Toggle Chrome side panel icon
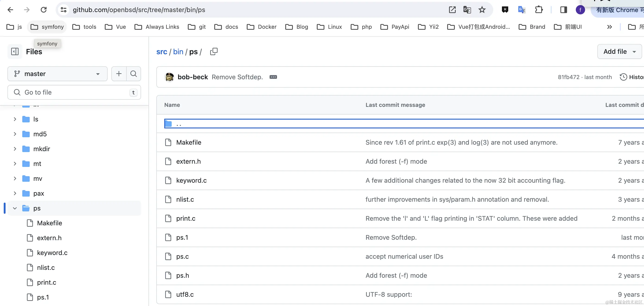Screen dimensions: 644x306 pos(563,10)
